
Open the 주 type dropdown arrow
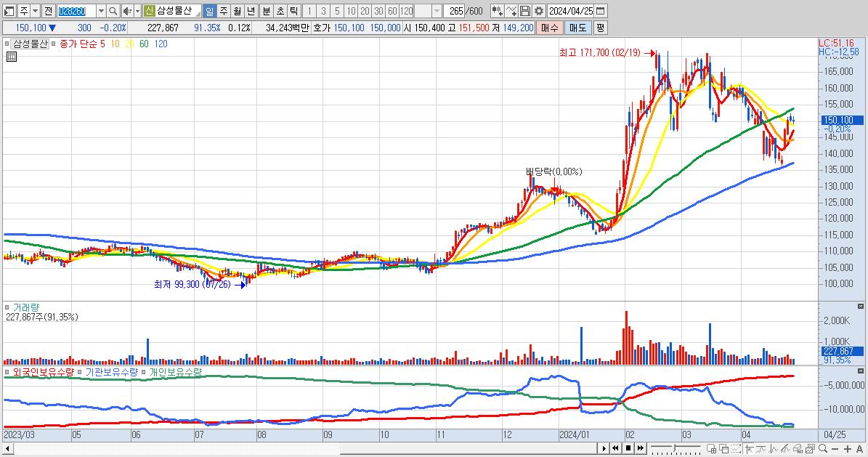(36, 11)
